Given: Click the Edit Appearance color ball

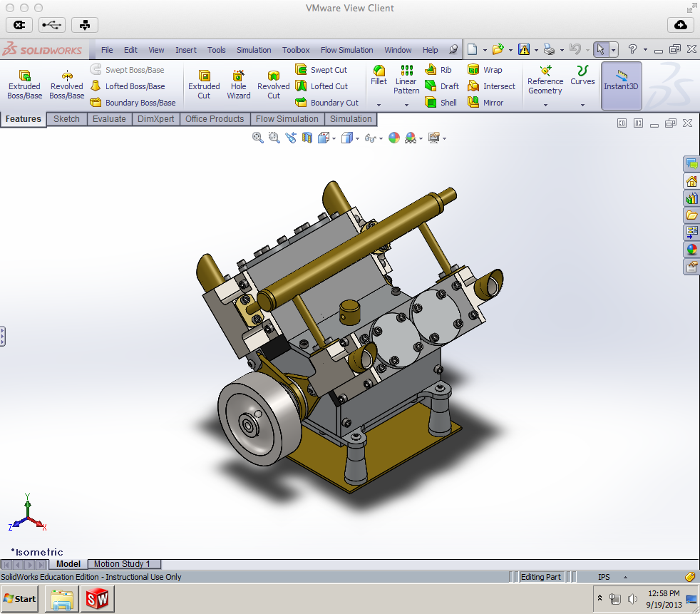Looking at the screenshot, I should [394, 138].
